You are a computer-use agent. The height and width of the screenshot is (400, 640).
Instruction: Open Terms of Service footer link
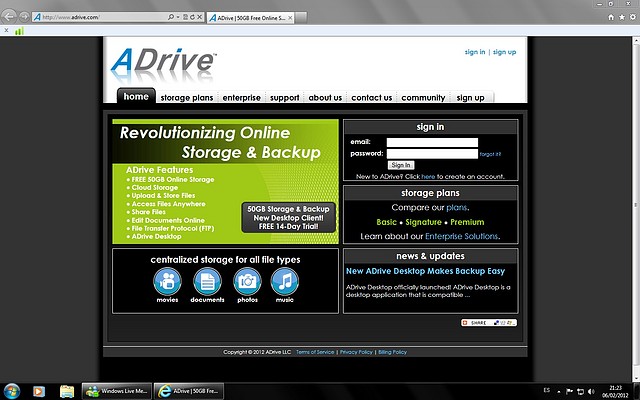pyautogui.click(x=315, y=352)
